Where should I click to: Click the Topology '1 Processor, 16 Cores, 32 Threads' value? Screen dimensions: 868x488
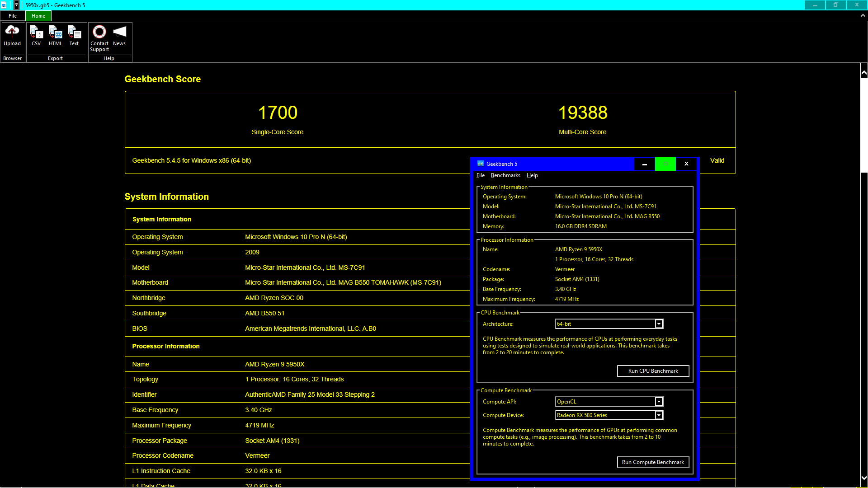[294, 379]
